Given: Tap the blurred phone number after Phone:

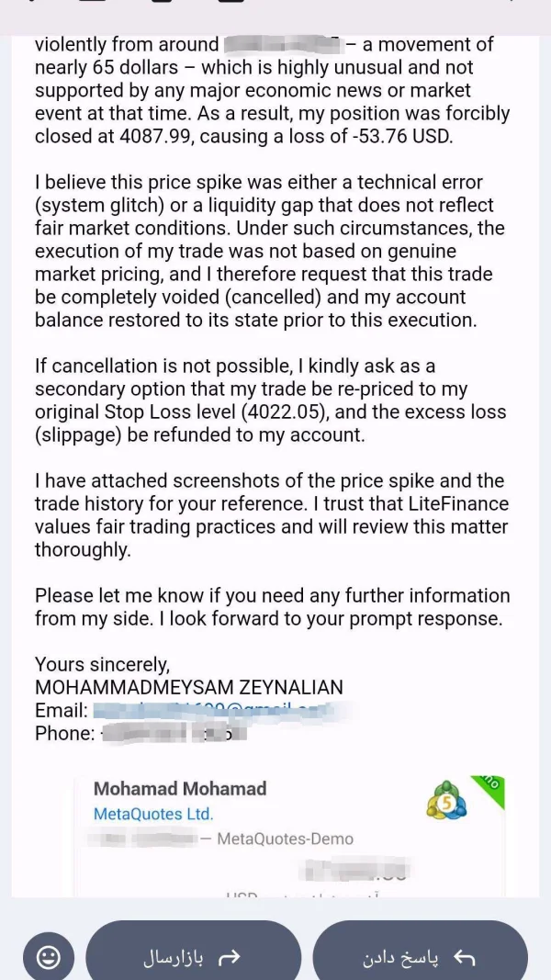Looking at the screenshot, I should click(174, 733).
